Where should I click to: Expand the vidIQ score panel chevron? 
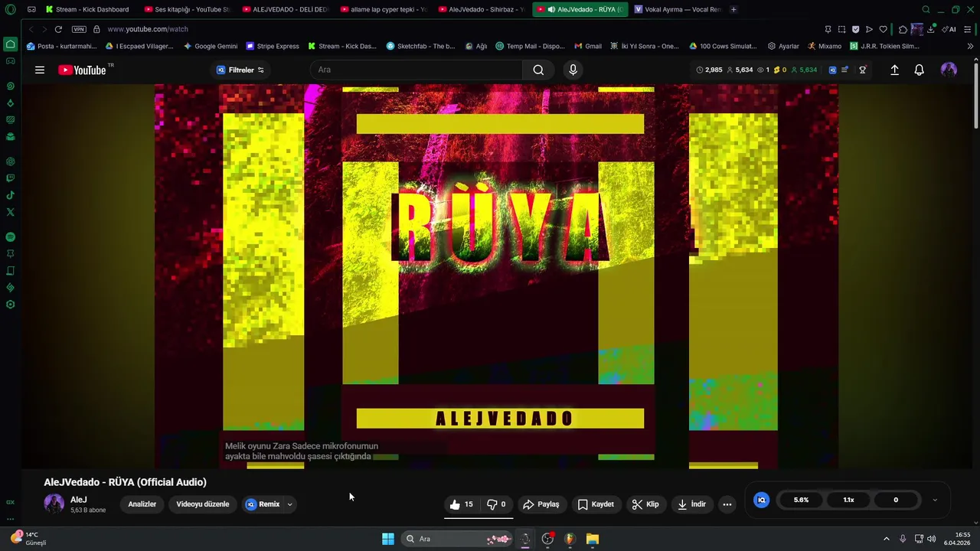pos(935,500)
